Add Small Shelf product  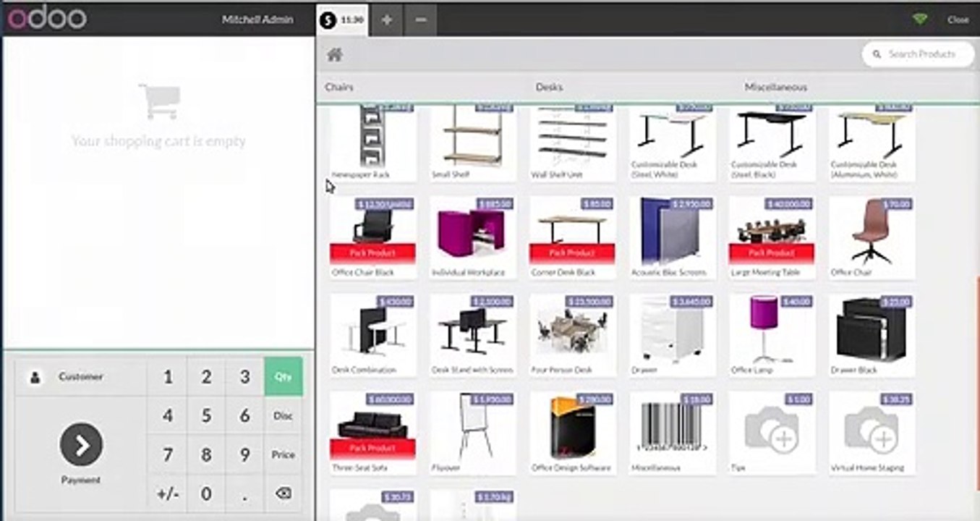coord(473,143)
